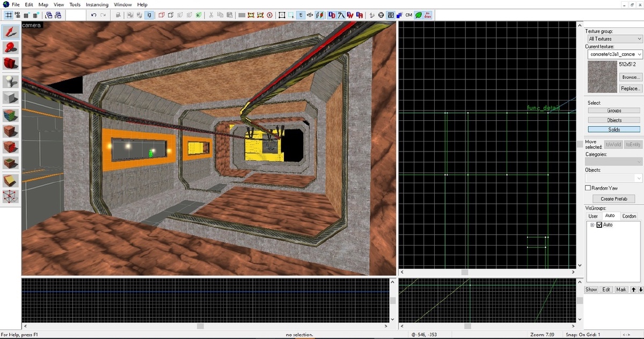This screenshot has width=644, height=339.
Task: Choose the light bulb Entity tool
Action: (x=11, y=82)
